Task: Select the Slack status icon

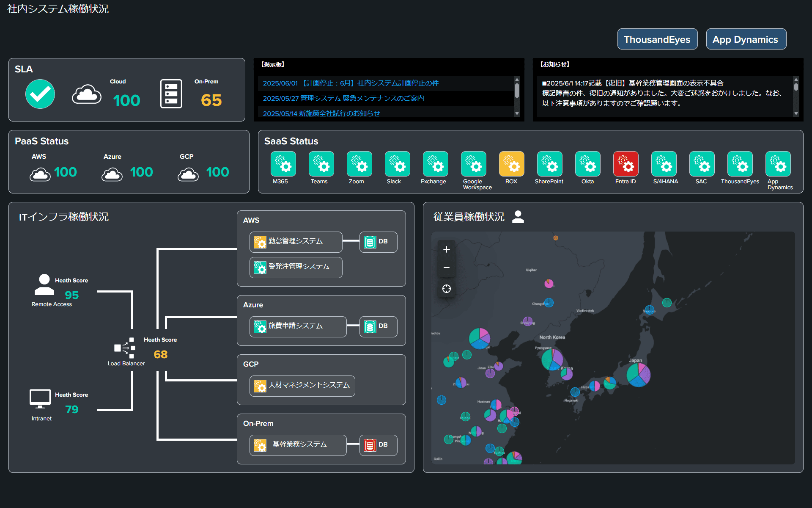Action: point(397,164)
